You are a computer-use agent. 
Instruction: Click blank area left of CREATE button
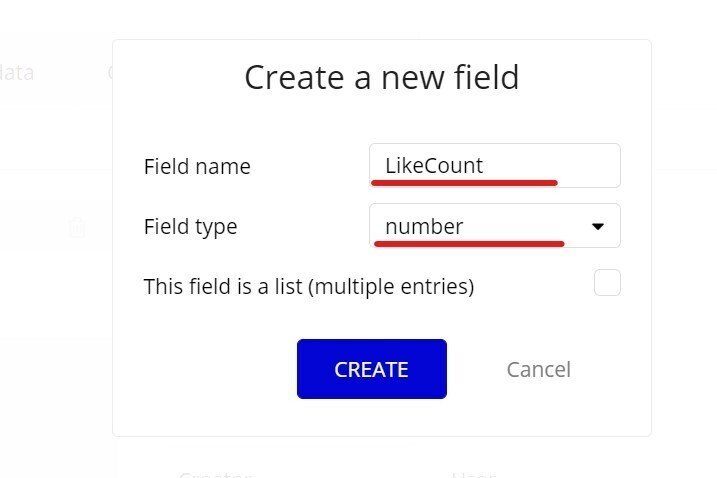(210, 369)
